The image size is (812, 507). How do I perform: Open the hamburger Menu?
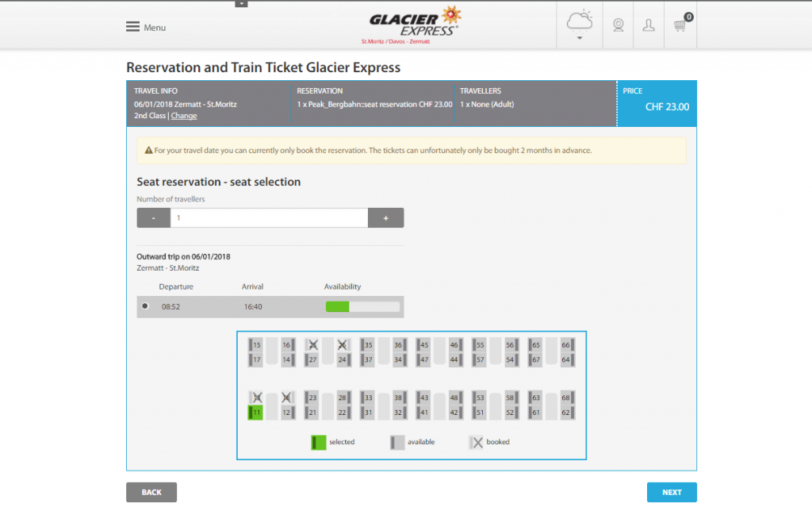pos(146,27)
